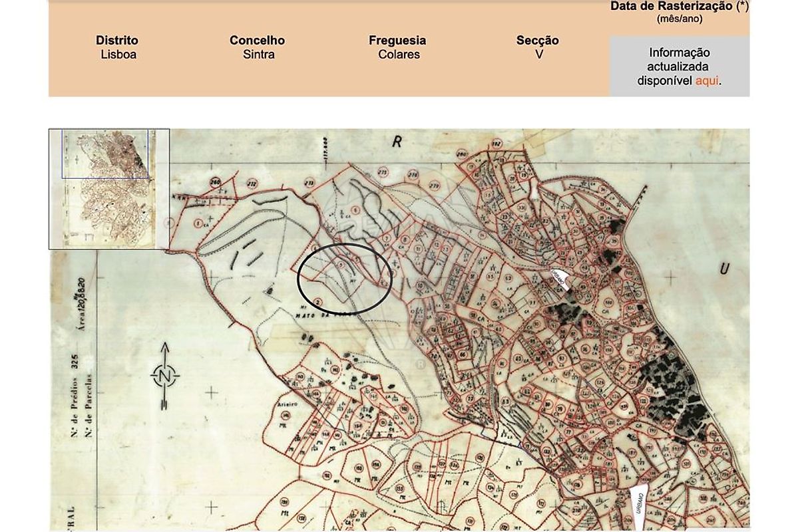Click parcel number 273 circle
Viewport: 798px width, 532px height.
pos(309,183)
